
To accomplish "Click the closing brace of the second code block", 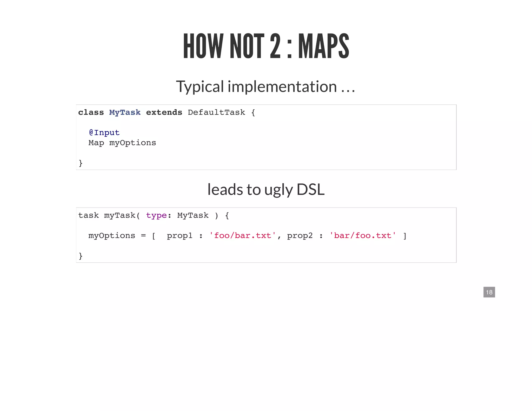I will point(81,256).
